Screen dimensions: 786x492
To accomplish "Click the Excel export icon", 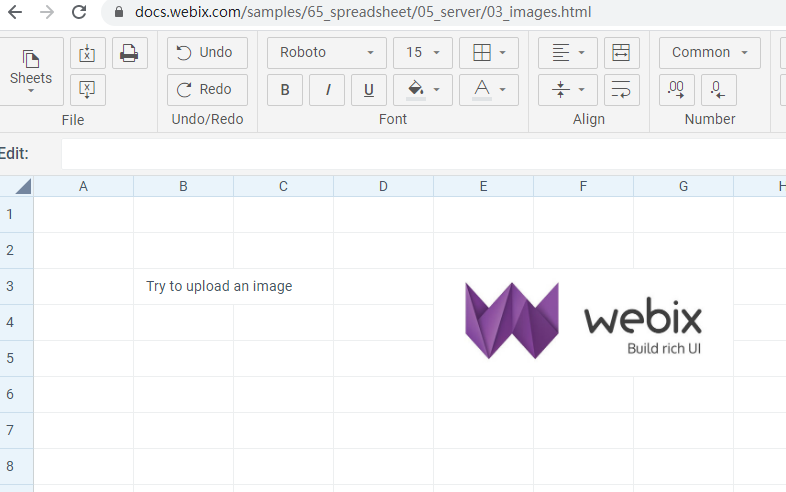I will [88, 90].
